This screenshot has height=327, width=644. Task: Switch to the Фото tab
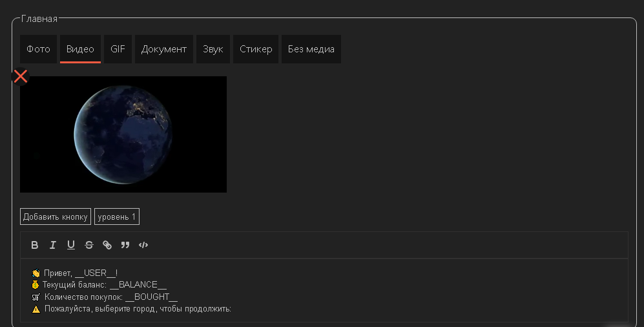(x=38, y=49)
